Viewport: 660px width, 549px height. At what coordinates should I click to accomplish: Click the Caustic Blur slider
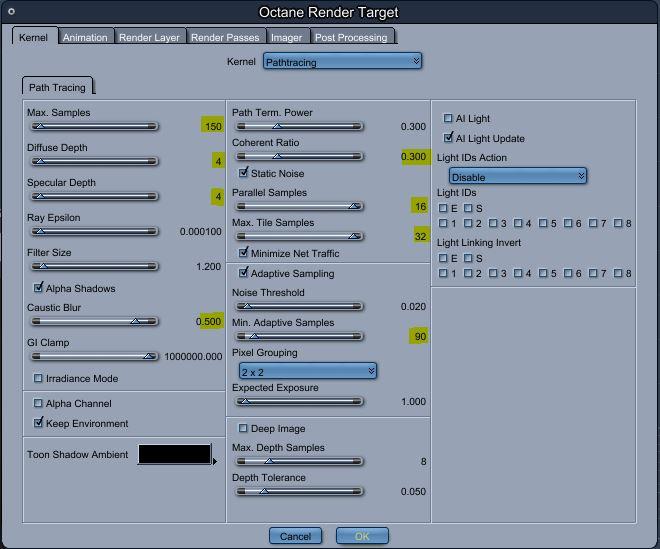tap(95, 321)
